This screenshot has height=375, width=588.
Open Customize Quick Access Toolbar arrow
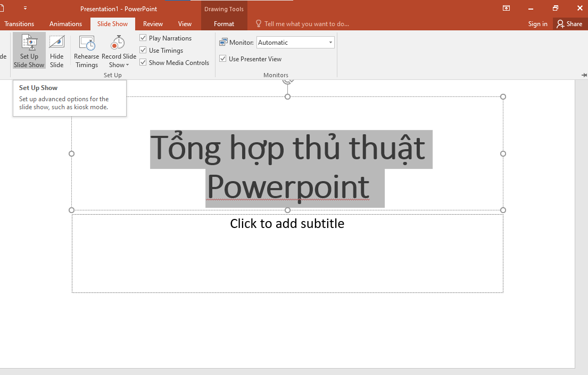25,8
